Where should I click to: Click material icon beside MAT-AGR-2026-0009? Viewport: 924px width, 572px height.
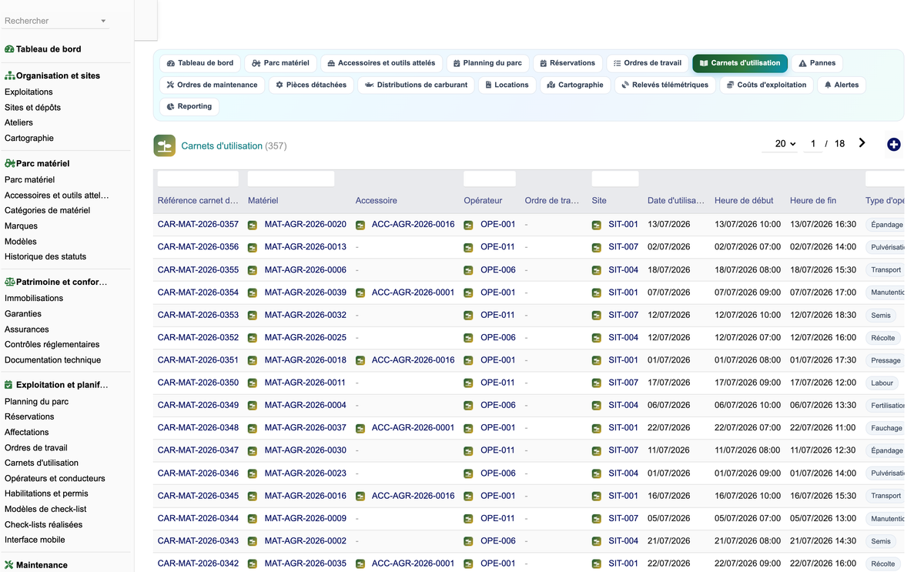tap(253, 518)
